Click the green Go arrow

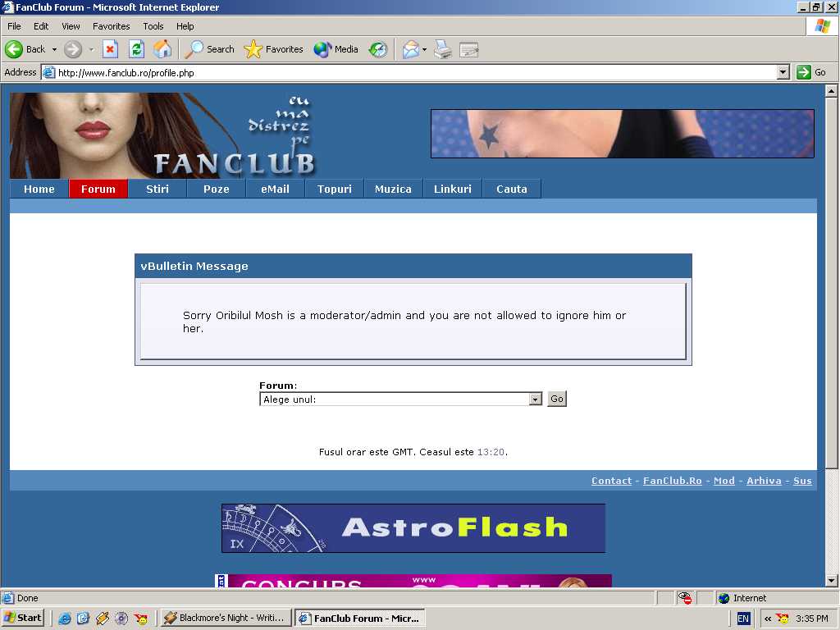tap(804, 72)
